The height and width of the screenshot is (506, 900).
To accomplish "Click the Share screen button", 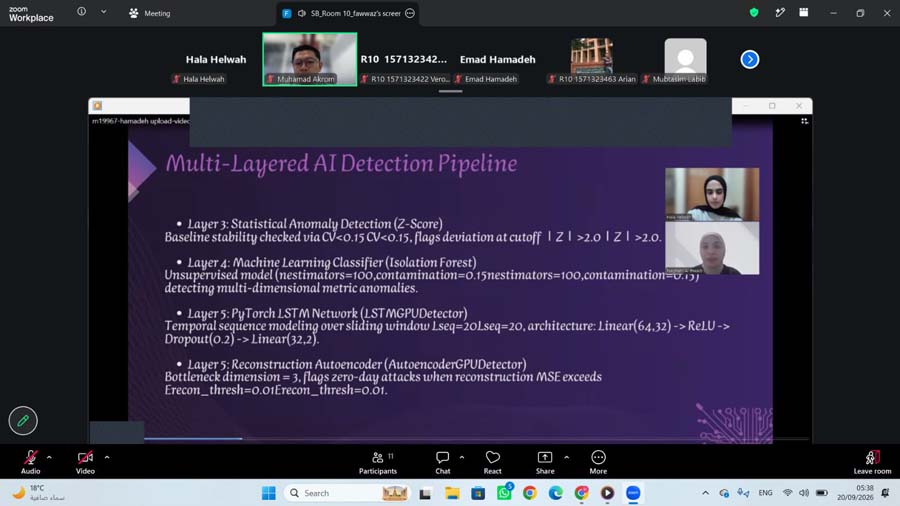I will [x=545, y=462].
